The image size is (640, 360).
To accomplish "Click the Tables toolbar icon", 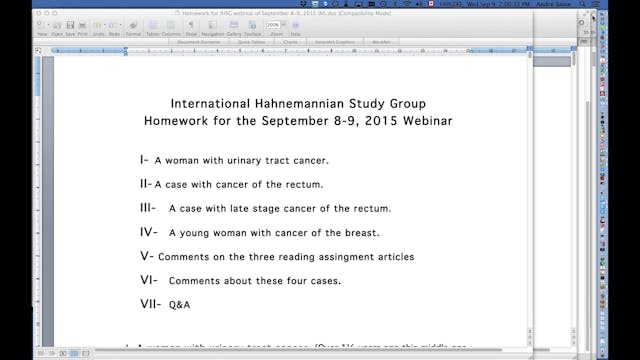I will [x=153, y=25].
